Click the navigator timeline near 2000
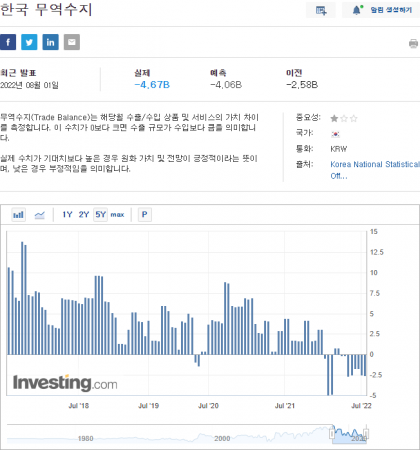 pyautogui.click(x=222, y=438)
